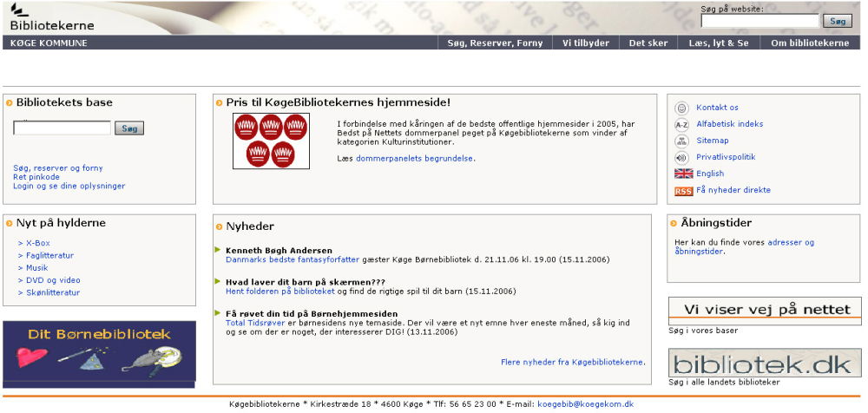868x413 pixels.
Task: Click the Sitemap icon
Action: pos(682,141)
